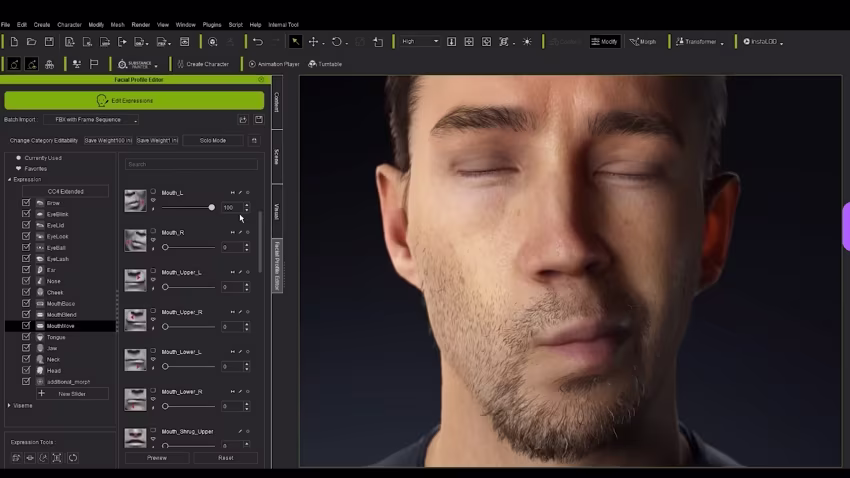Toggle the Nose category checkbox
This screenshot has height=478, width=850.
click(26, 281)
